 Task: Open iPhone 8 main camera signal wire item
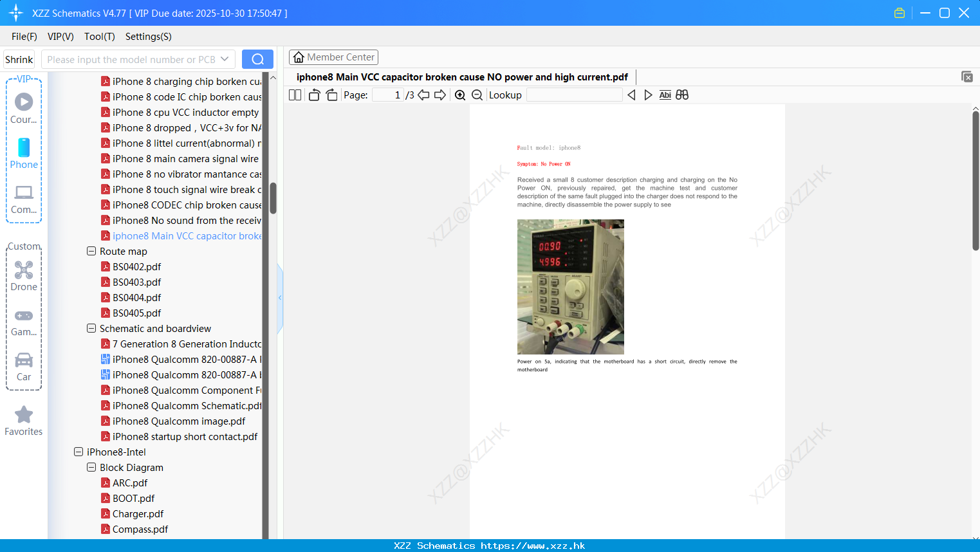coord(180,158)
